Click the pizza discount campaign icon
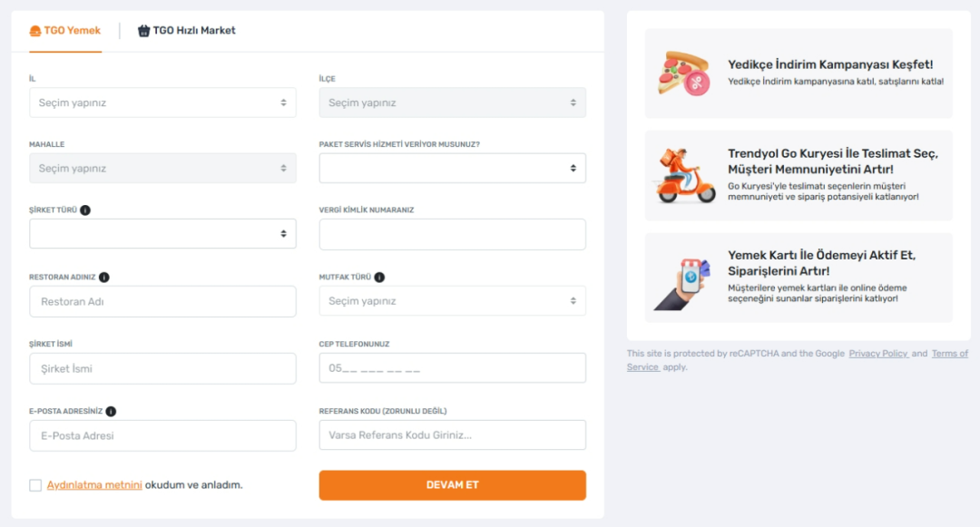Screen dimensions: 980x527 [684, 73]
